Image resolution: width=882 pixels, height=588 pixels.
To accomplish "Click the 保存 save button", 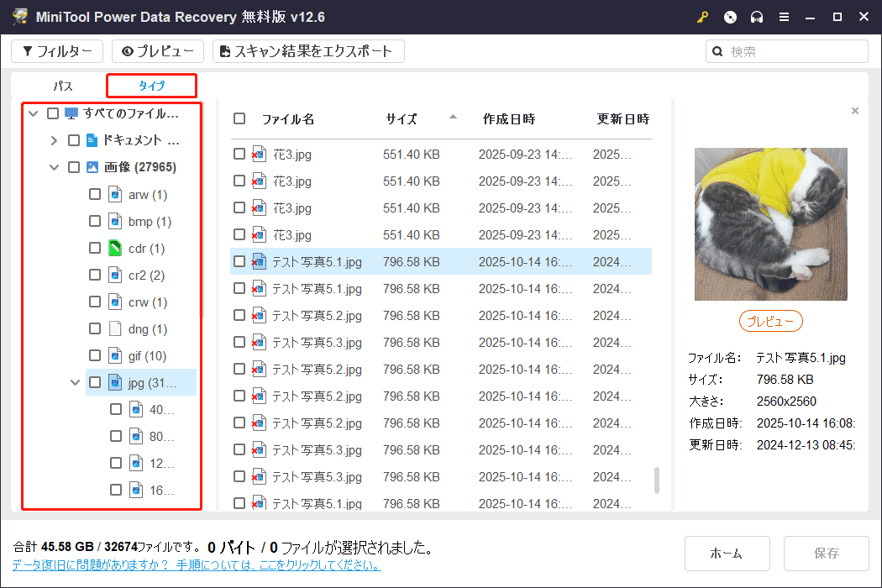I will pos(826,554).
